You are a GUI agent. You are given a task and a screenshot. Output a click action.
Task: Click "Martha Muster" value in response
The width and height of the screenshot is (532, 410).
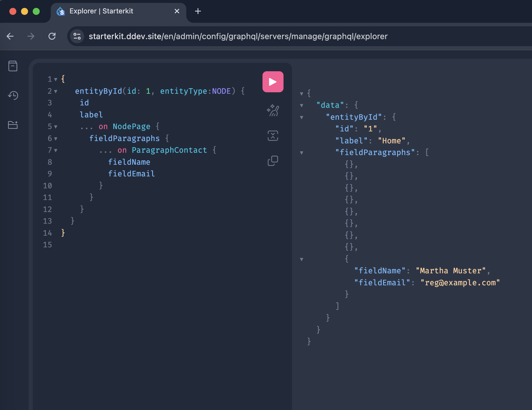pyautogui.click(x=451, y=271)
